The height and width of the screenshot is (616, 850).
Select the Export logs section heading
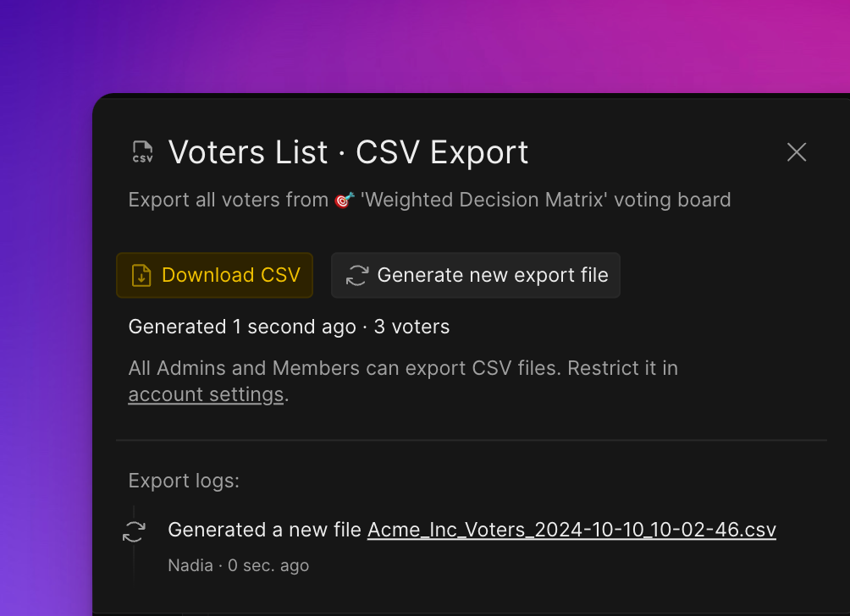point(184,481)
